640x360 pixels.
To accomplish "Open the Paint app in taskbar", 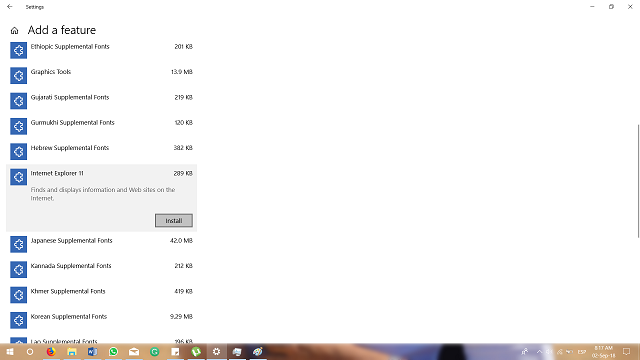I will (x=258, y=352).
